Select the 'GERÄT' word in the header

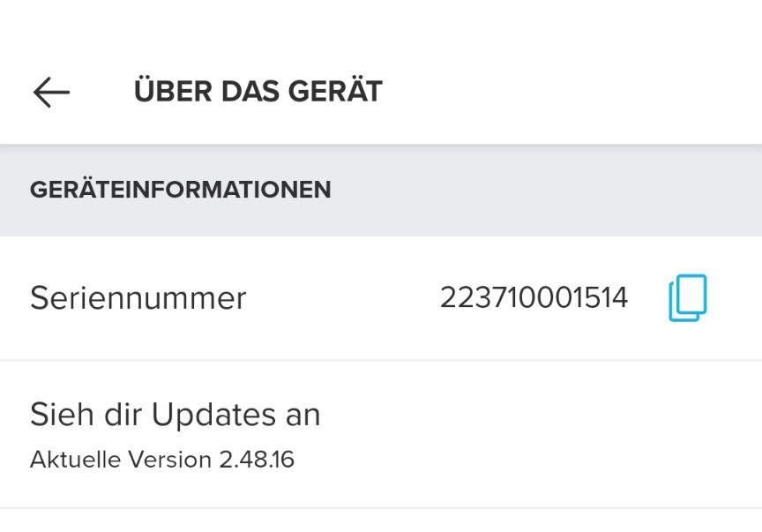click(x=340, y=92)
